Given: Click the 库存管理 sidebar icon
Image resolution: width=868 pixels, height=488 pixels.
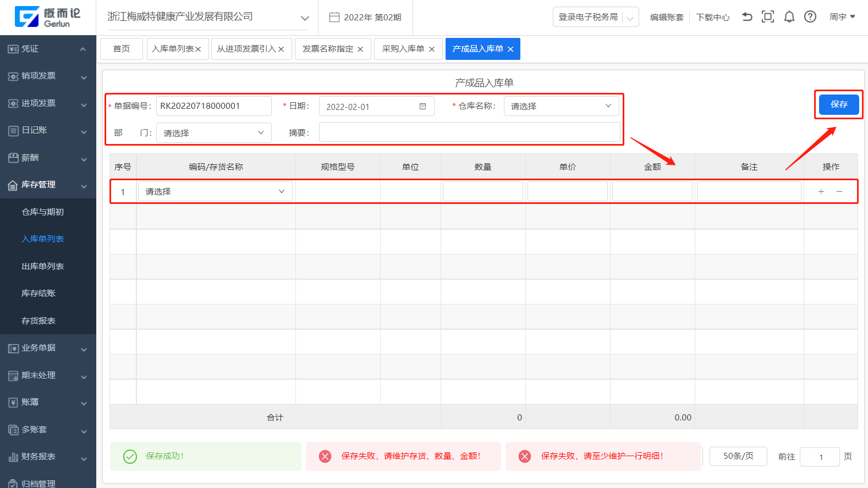Looking at the screenshot, I should (x=13, y=185).
